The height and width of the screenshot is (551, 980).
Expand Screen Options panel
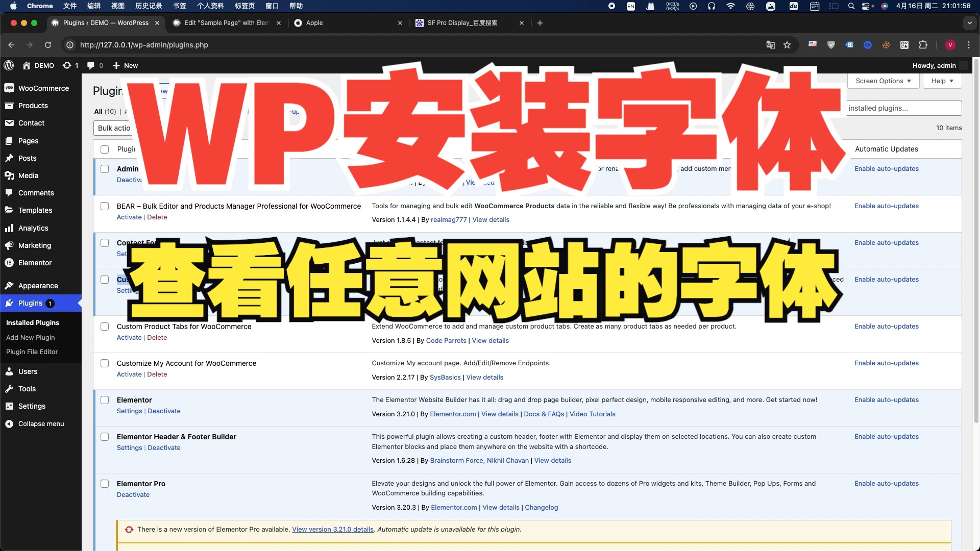(884, 81)
